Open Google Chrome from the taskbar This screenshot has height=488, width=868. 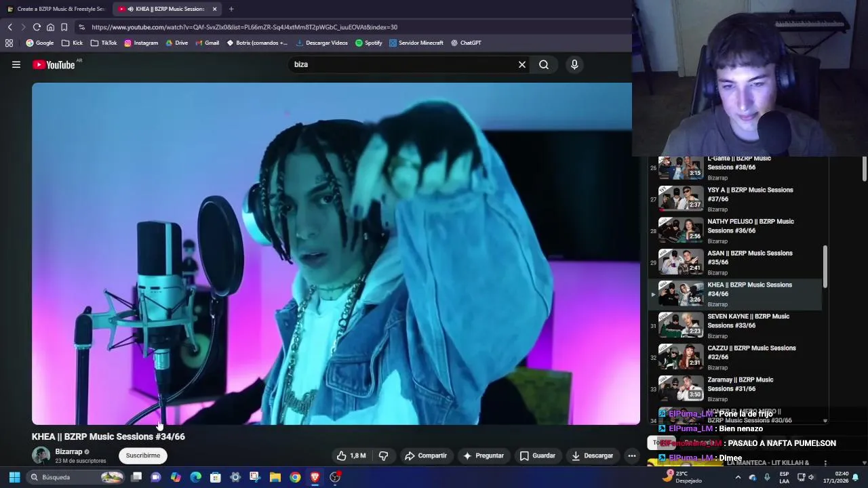point(295,477)
